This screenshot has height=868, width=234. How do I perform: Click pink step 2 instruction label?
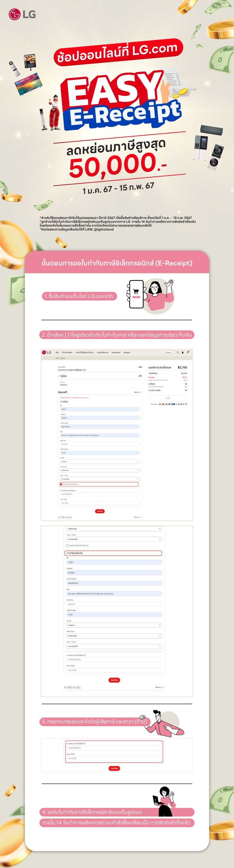[x=117, y=334]
